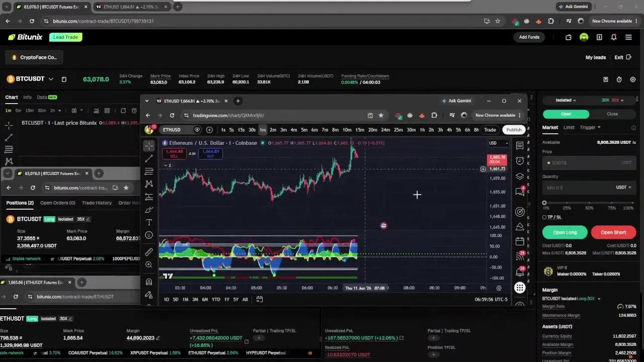Screen dimensions: 644x362
Task: Open the TradingView calendar icon
Action: tap(520, 242)
